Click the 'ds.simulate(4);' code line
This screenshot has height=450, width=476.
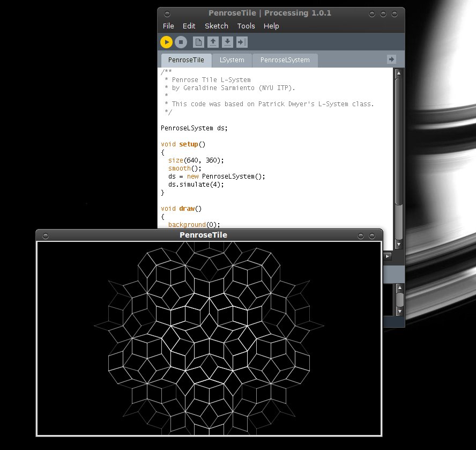pos(196,185)
